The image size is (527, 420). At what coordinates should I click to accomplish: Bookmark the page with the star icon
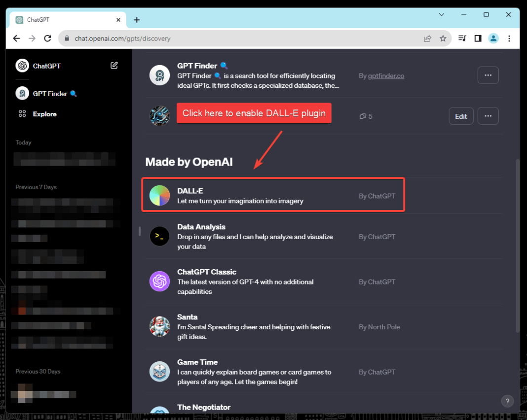click(443, 38)
